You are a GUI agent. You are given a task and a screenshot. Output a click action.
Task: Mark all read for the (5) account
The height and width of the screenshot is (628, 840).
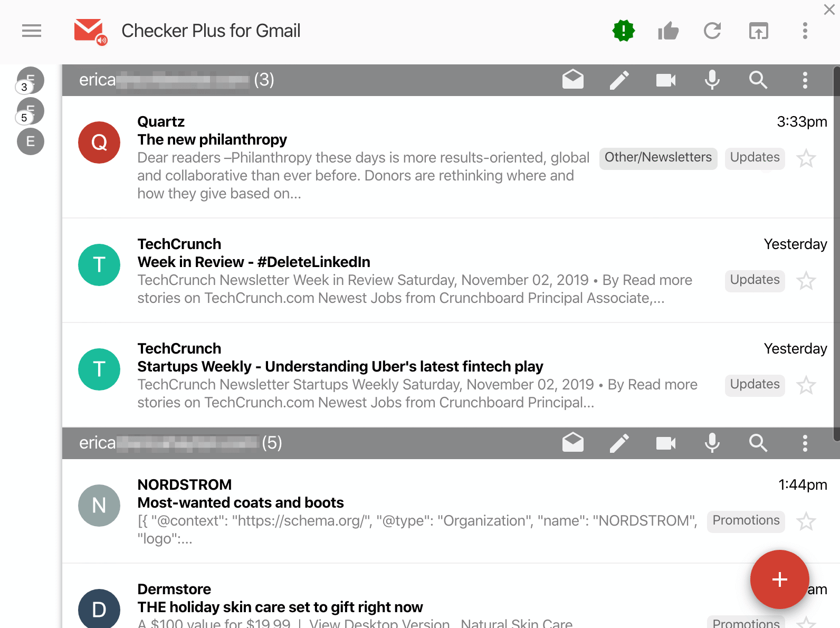tap(573, 443)
